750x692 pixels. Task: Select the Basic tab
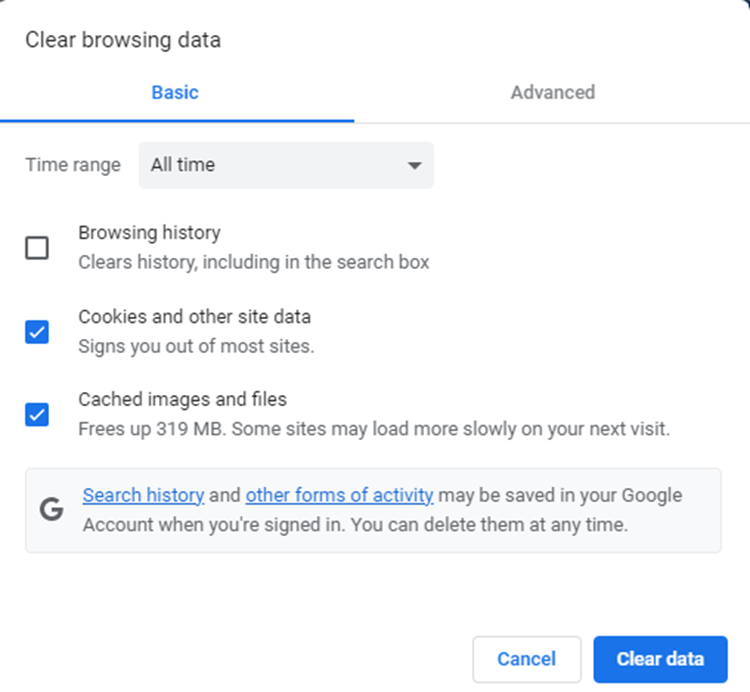[x=175, y=92]
